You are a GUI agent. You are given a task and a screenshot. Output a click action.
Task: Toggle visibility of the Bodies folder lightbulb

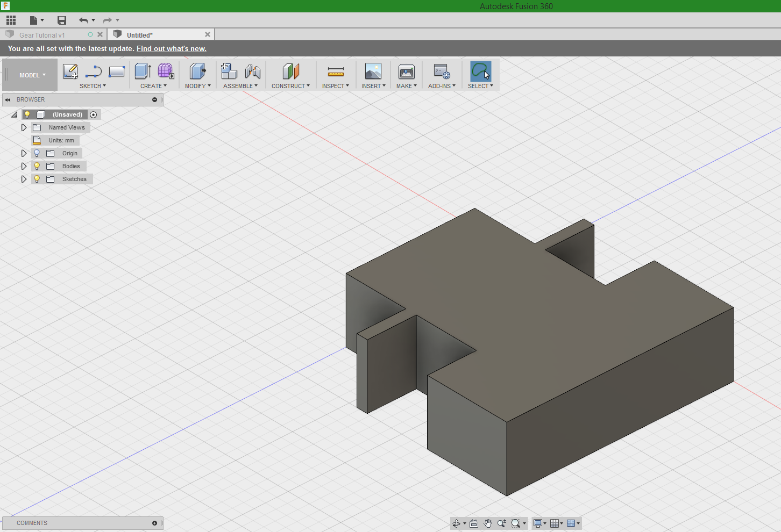[36, 166]
